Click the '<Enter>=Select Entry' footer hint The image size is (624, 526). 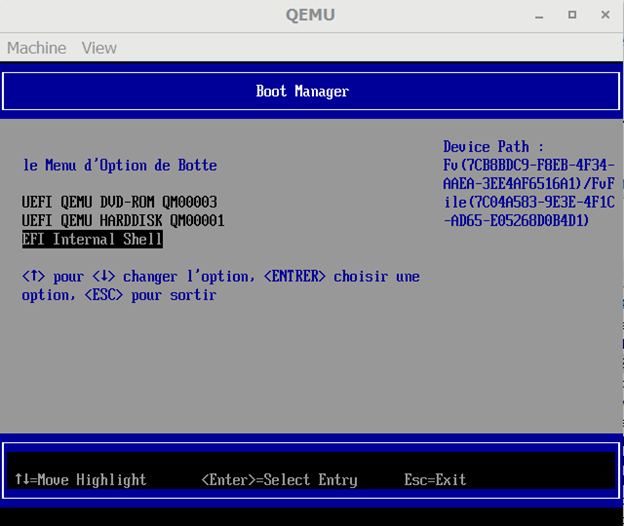(279, 479)
